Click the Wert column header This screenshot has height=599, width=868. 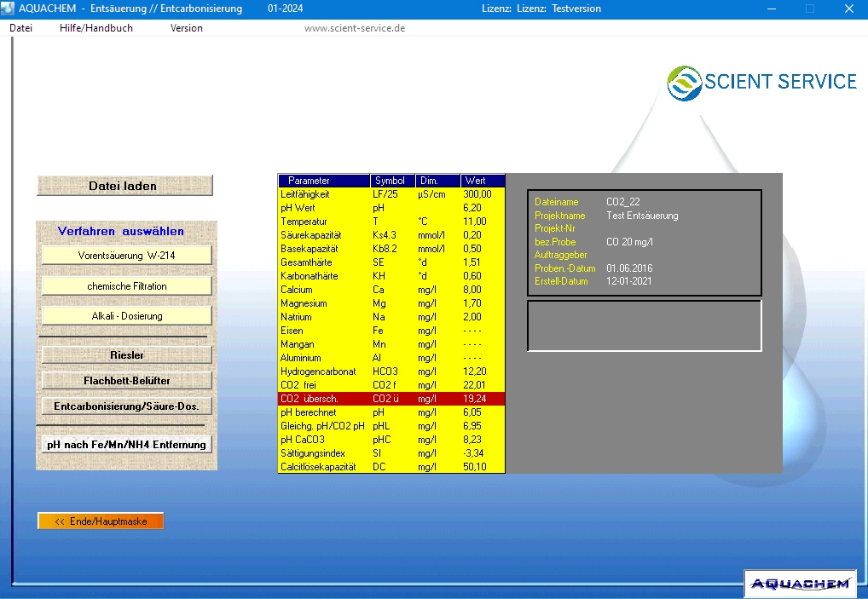point(483,181)
